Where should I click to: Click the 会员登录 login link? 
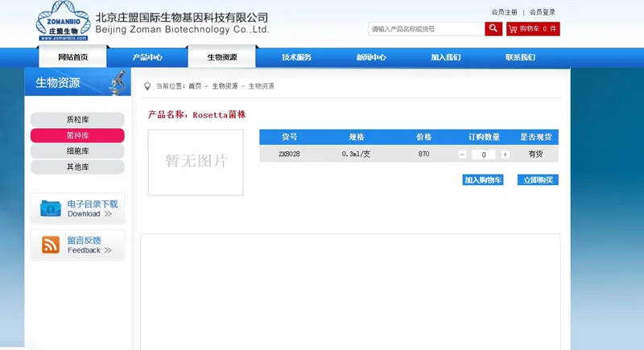click(542, 12)
